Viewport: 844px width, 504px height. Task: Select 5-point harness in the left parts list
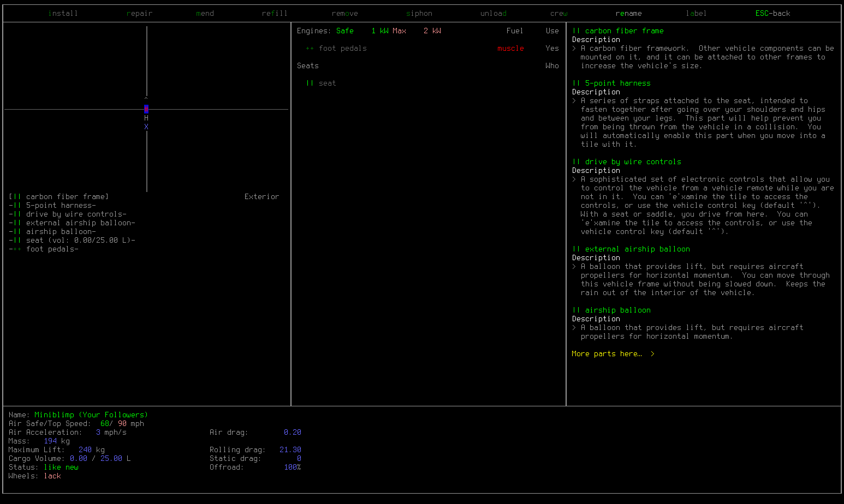click(x=52, y=205)
